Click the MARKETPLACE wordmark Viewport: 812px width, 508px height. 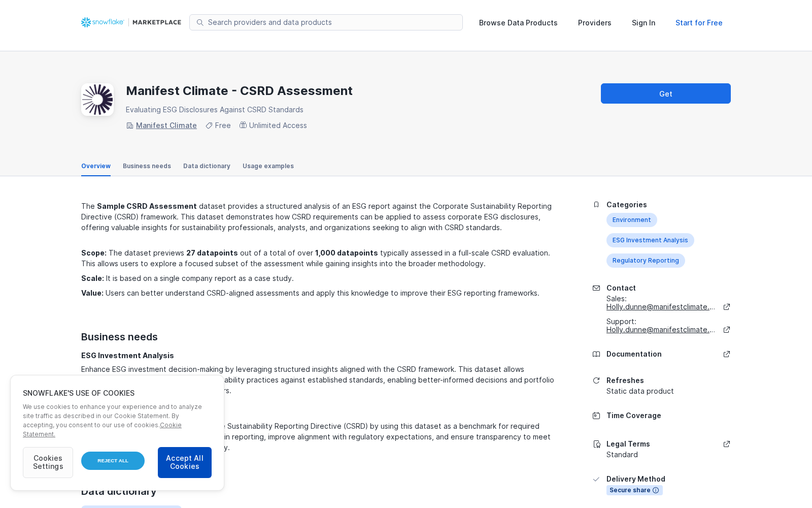tap(157, 22)
